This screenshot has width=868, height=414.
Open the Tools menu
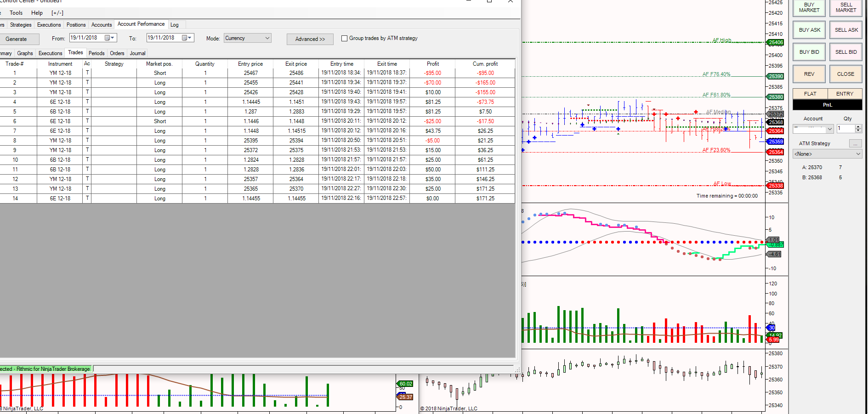(x=16, y=13)
